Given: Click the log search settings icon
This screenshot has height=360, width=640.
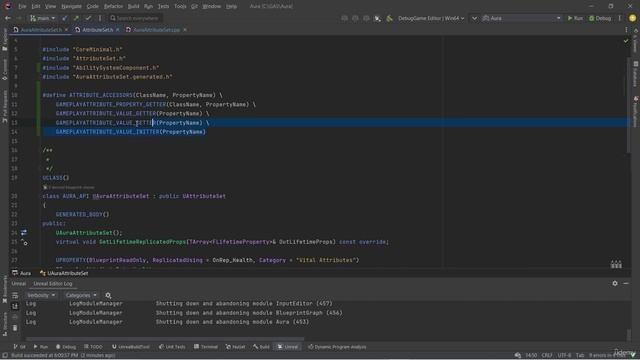Looking at the screenshot, I should [108, 295].
